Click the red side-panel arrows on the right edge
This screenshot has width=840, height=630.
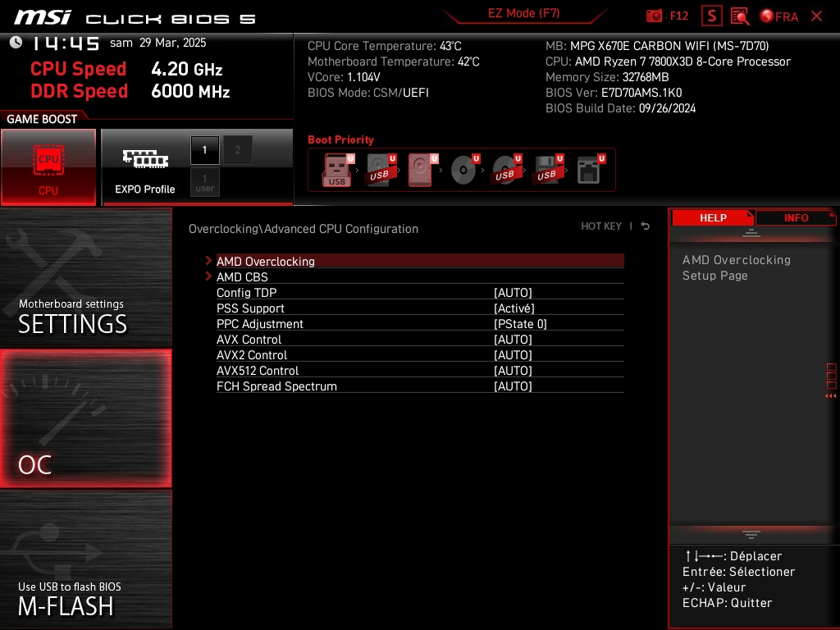pyautogui.click(x=831, y=395)
